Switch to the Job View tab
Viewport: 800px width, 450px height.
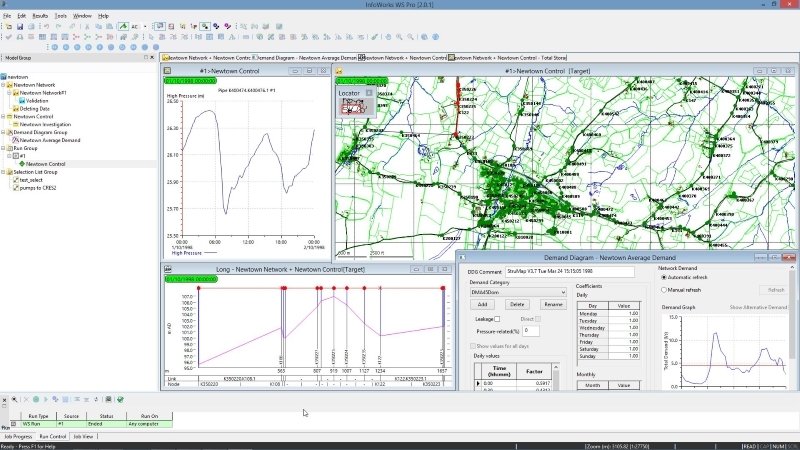pyautogui.click(x=83, y=437)
